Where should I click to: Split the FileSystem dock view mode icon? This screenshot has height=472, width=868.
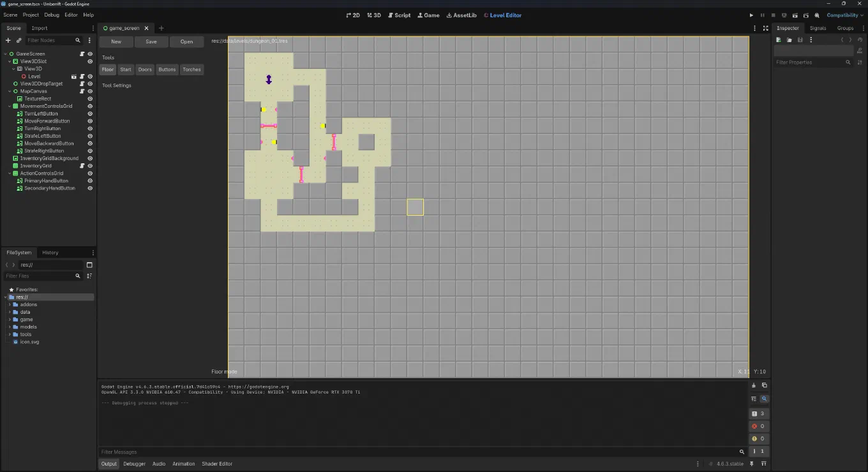(x=89, y=265)
